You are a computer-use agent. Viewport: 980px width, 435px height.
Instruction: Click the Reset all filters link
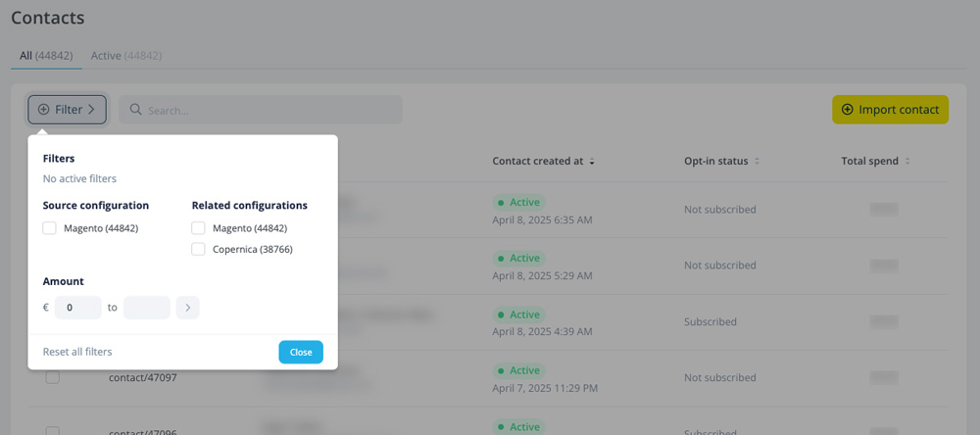coord(77,352)
